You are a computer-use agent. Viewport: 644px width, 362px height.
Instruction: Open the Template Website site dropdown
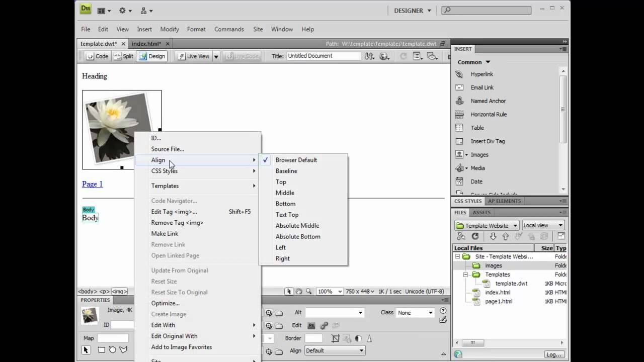point(487,225)
